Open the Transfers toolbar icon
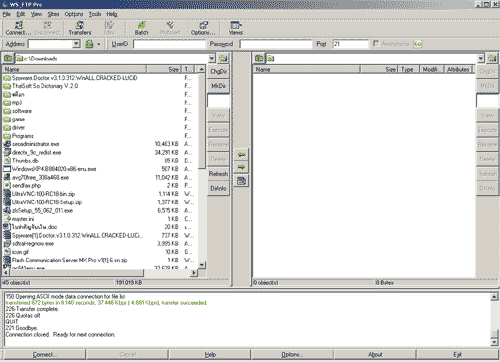500x362 pixels. point(80,28)
